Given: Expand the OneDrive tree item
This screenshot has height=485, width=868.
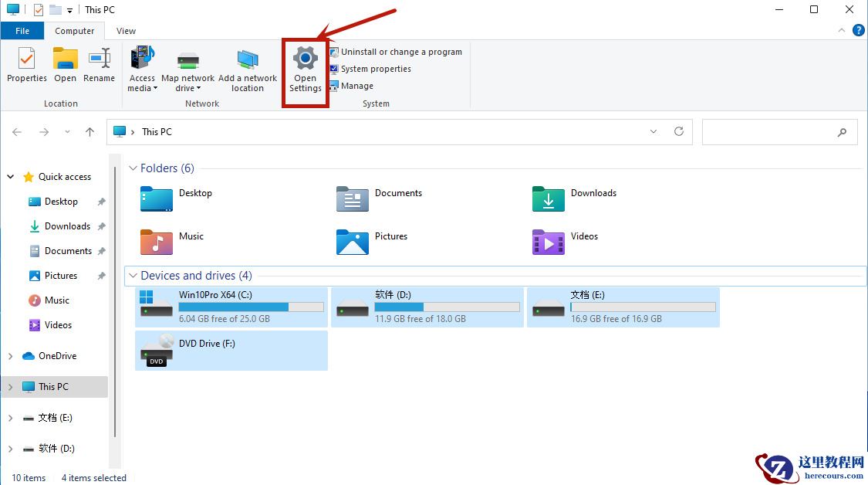Looking at the screenshot, I should click(x=11, y=355).
